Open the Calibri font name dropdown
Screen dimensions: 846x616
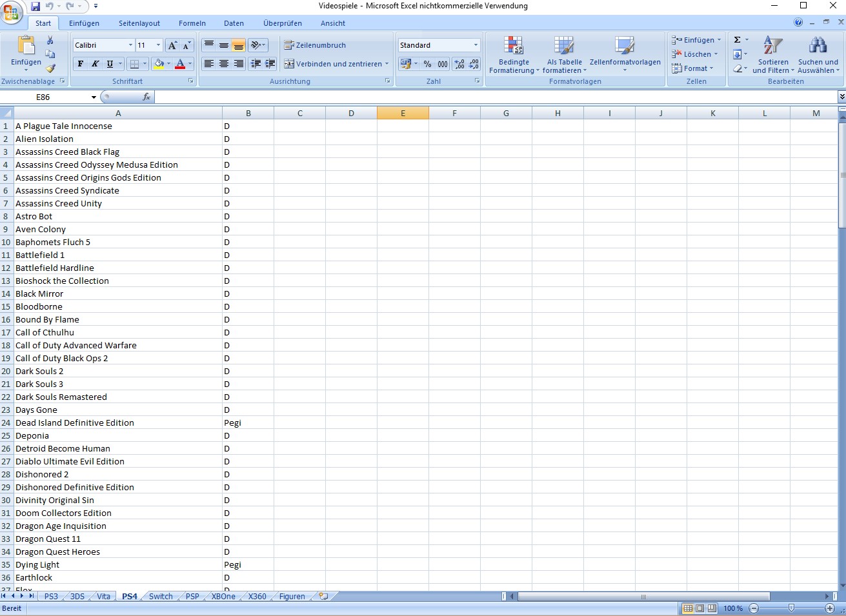click(130, 45)
